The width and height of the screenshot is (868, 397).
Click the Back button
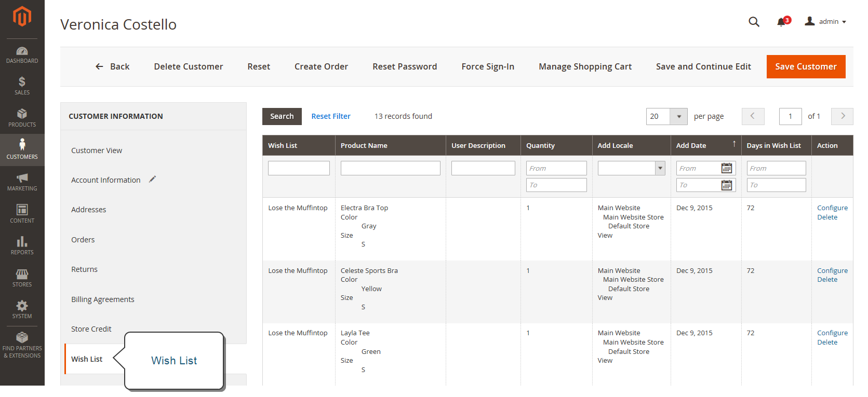pyautogui.click(x=112, y=66)
